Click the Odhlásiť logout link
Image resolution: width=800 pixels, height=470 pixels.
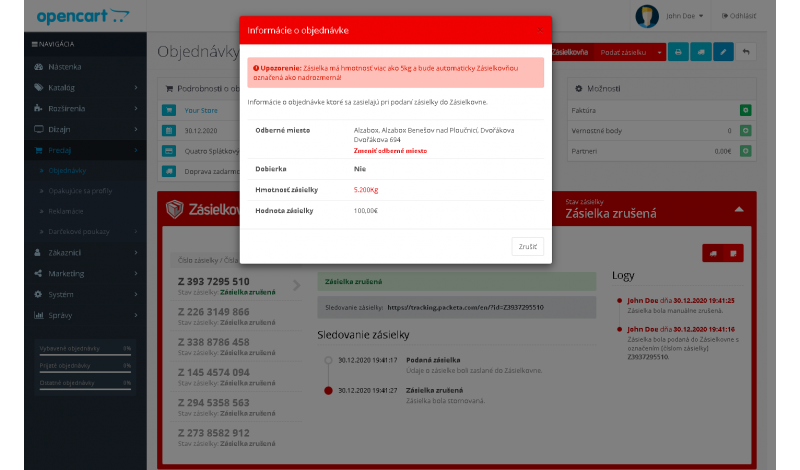(x=739, y=16)
